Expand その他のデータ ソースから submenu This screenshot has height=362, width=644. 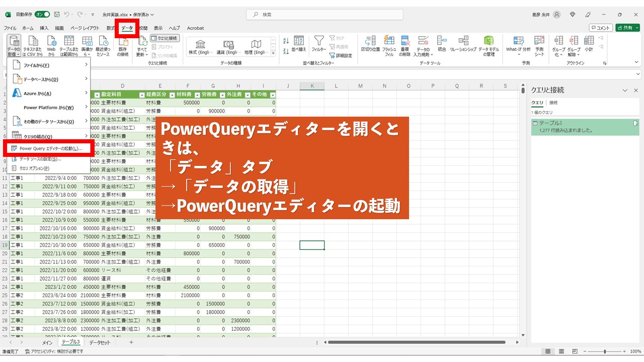49,122
